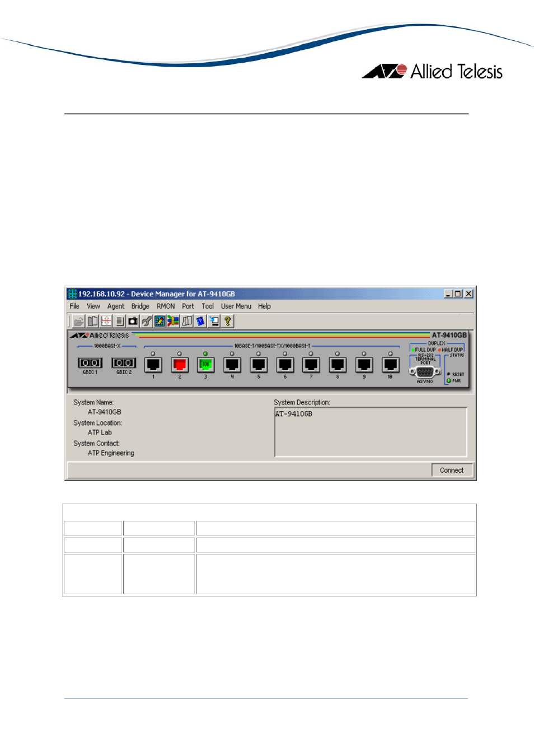Click the RS-232 terminal port connector
Viewport: 534px width, 756px height.
click(x=425, y=372)
